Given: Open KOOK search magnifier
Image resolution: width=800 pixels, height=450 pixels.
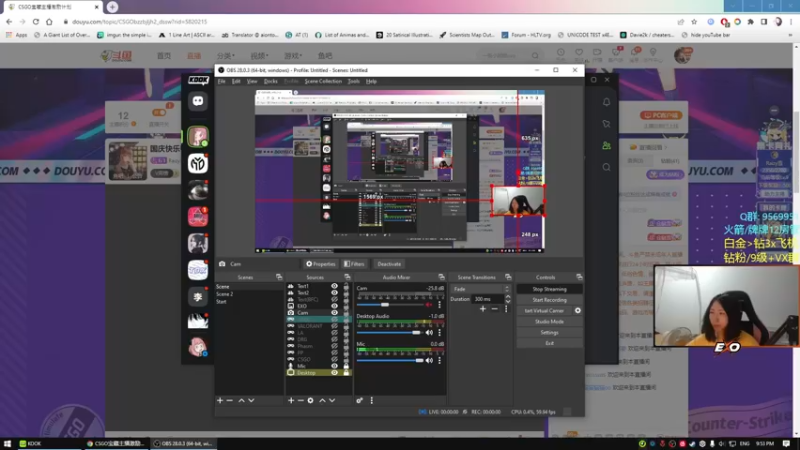Looking at the screenshot, I should tap(606, 167).
